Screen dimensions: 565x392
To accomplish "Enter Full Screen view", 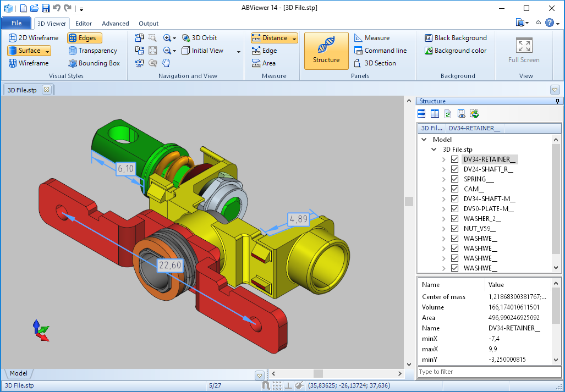I will click(524, 51).
